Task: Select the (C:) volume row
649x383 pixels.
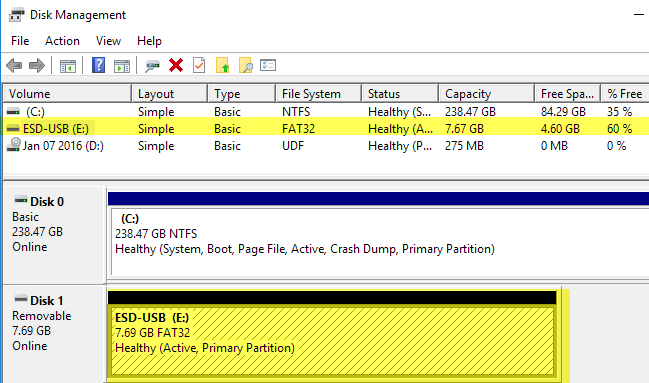Action: (x=326, y=112)
